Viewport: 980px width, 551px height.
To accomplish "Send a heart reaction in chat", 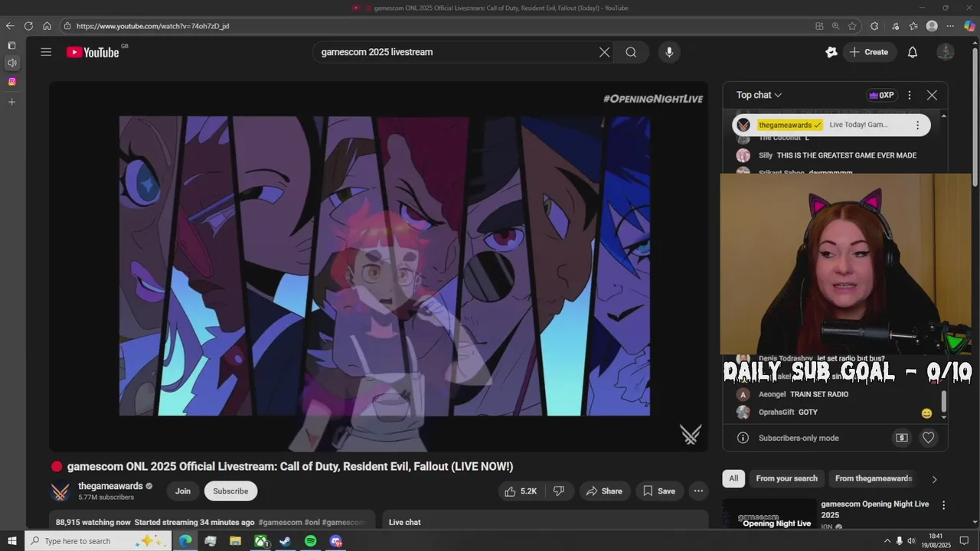I will [928, 438].
